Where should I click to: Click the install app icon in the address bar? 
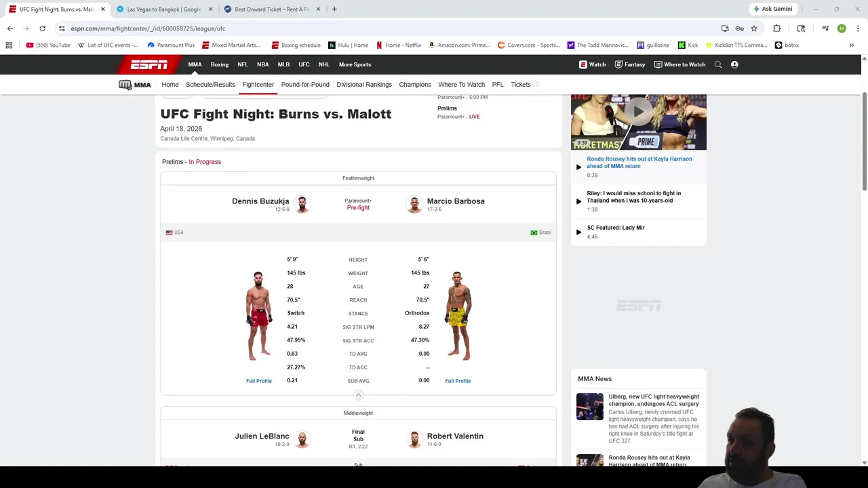point(725,28)
